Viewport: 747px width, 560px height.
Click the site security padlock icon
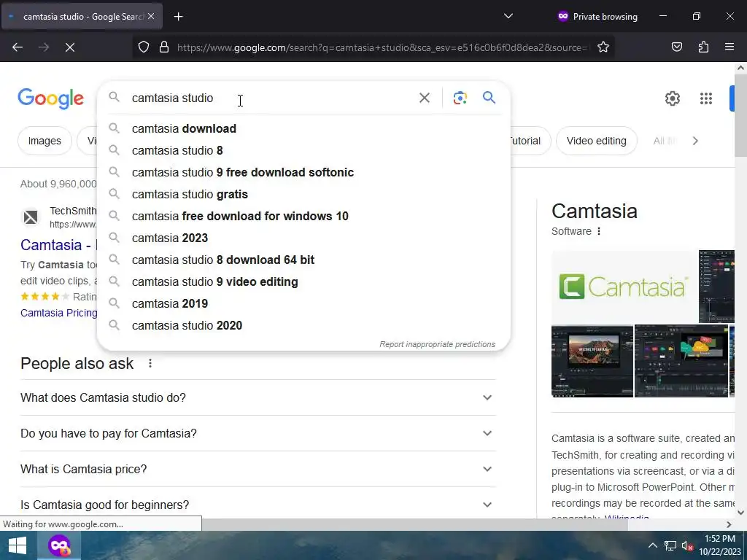(x=164, y=47)
